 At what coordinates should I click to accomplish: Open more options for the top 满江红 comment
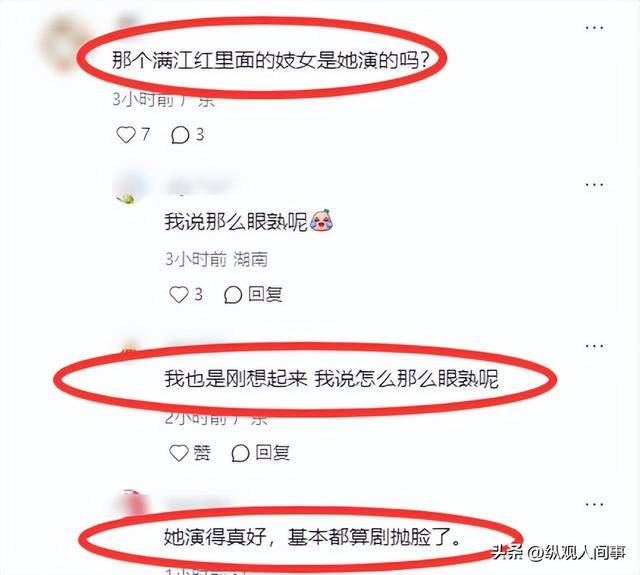(594, 28)
